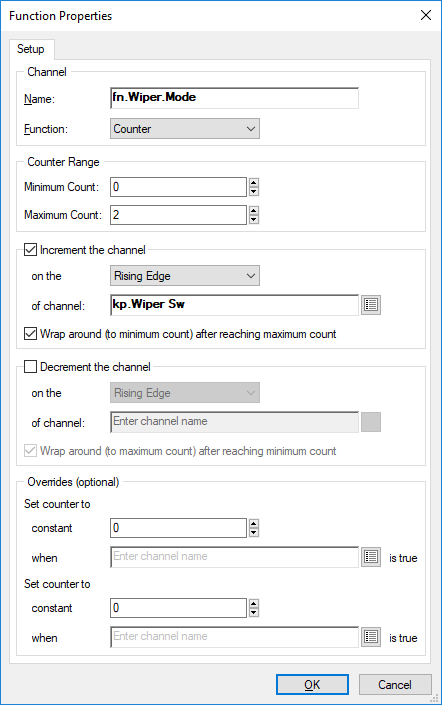Open channel browser for second override
The height and width of the screenshot is (705, 442).
click(x=371, y=637)
